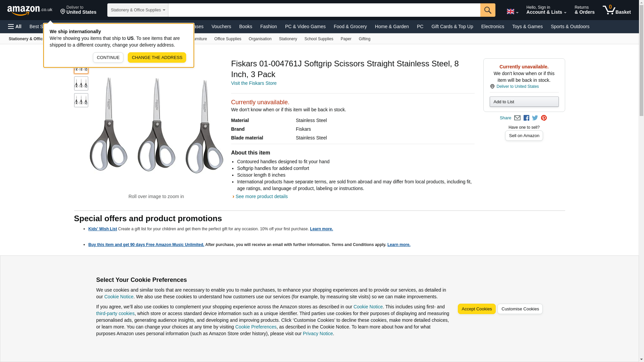Focus the Amazon search text field
The width and height of the screenshot is (644, 362).
pos(324,10)
